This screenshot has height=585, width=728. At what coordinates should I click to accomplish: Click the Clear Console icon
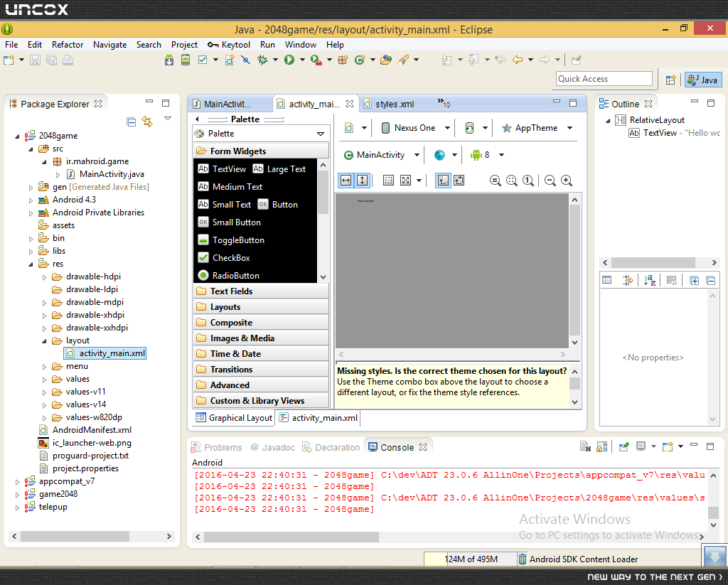pos(585,446)
